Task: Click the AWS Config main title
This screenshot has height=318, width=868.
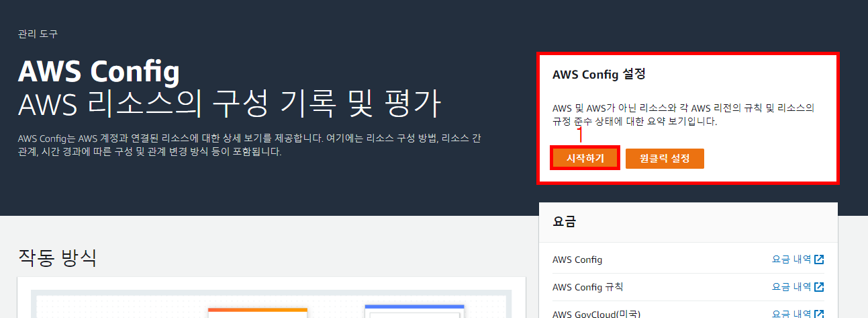Action: click(99, 71)
